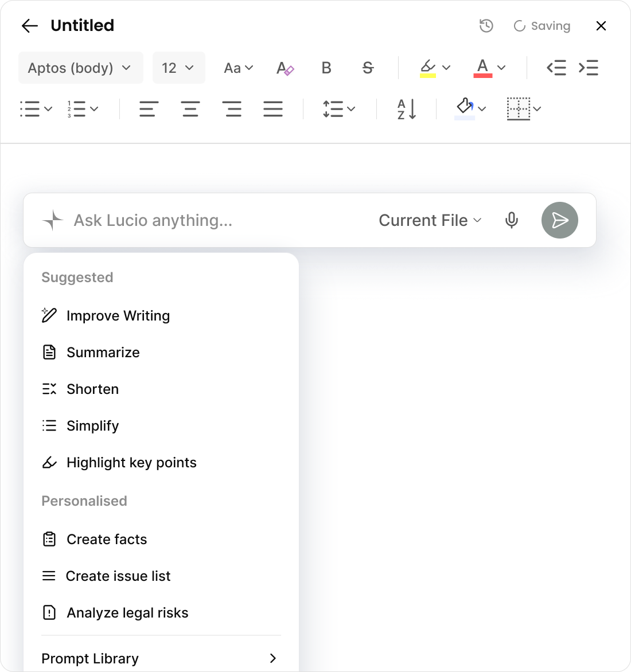Go back using the left arrow
Image resolution: width=631 pixels, height=672 pixels.
[29, 26]
